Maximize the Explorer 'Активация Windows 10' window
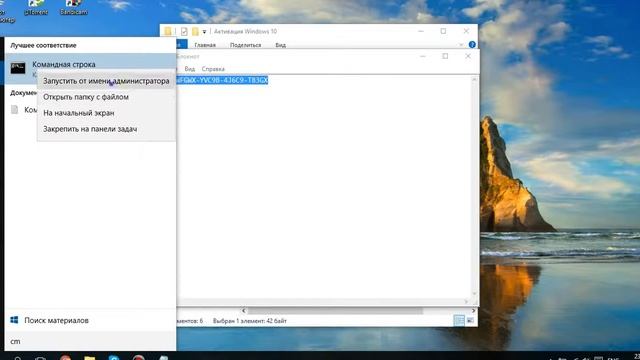This screenshot has width=640, height=360. (443, 31)
